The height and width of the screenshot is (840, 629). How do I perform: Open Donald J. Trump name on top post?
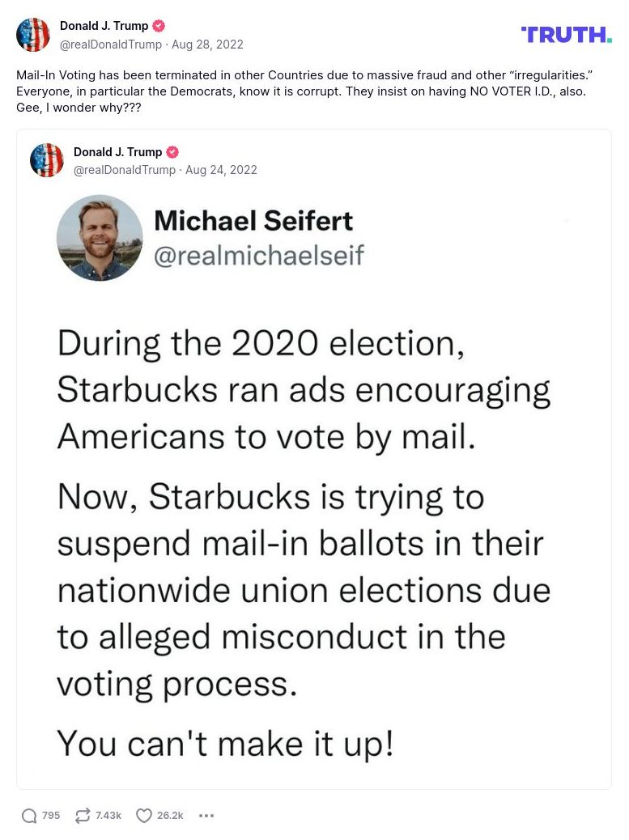click(104, 26)
